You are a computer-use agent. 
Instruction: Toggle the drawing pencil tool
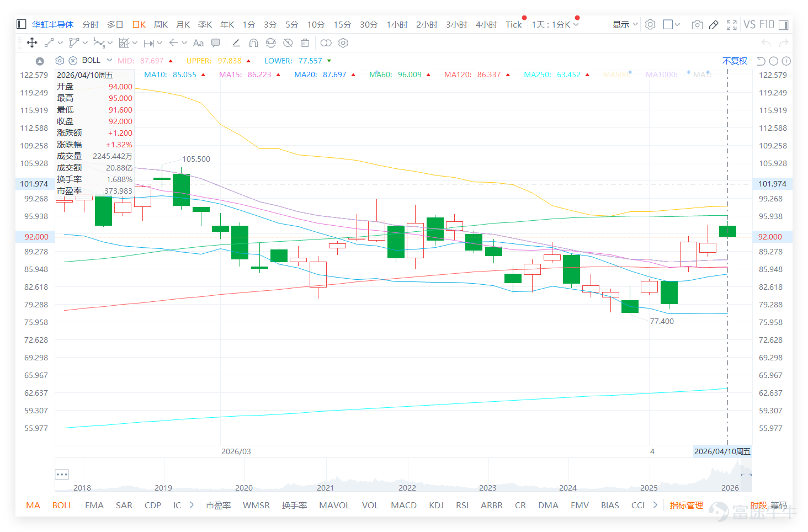pos(714,25)
